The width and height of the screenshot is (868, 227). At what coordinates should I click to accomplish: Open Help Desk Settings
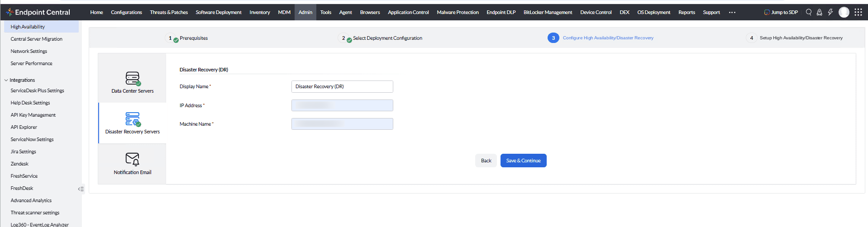click(30, 103)
